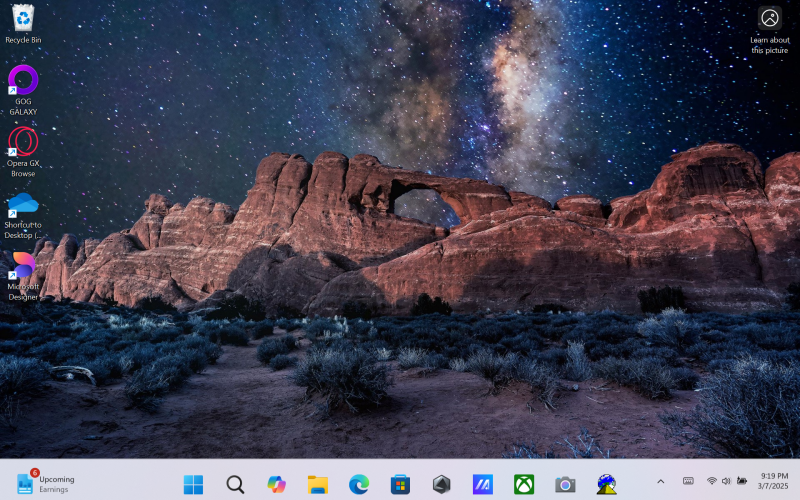Open Microsoft Store from the taskbar
This screenshot has height=500, width=800.
(401, 484)
